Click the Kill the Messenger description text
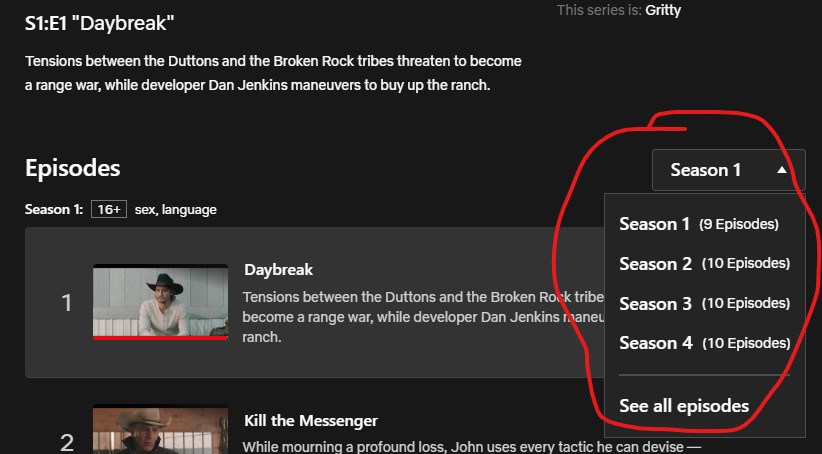822x454 pixels. tap(471, 447)
